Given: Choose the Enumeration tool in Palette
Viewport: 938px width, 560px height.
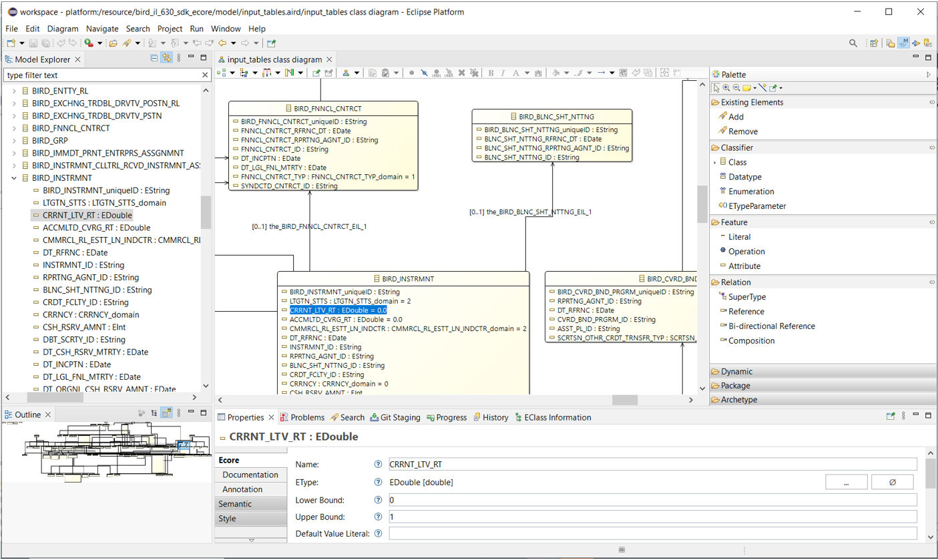Looking at the screenshot, I should [x=751, y=192].
